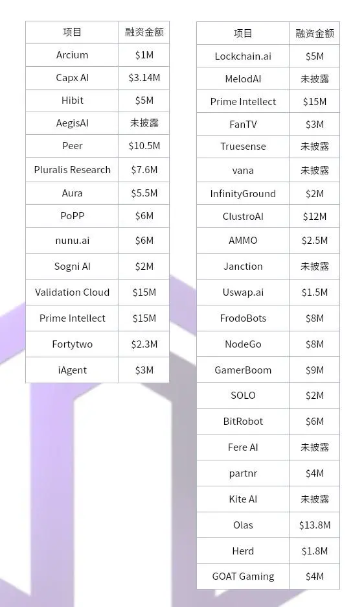The width and height of the screenshot is (364, 607).
Task: Select the $10.5M funding cell for Peer
Action: (x=144, y=146)
